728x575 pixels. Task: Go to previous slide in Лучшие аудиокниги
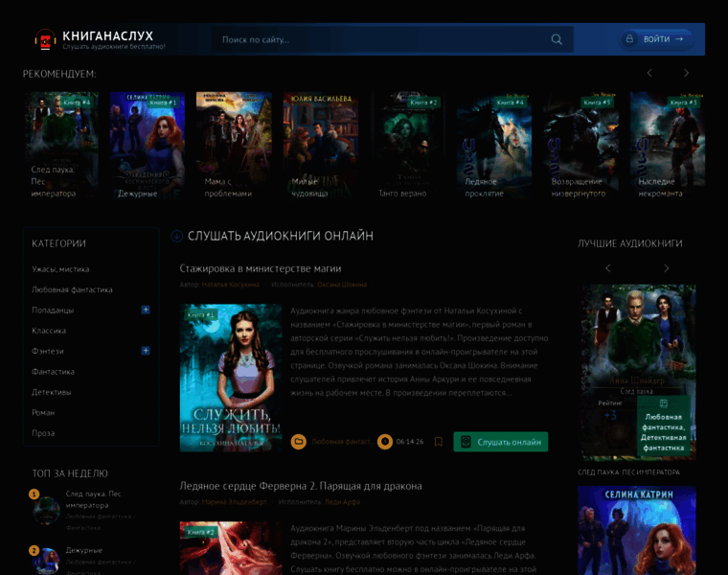coord(608,268)
